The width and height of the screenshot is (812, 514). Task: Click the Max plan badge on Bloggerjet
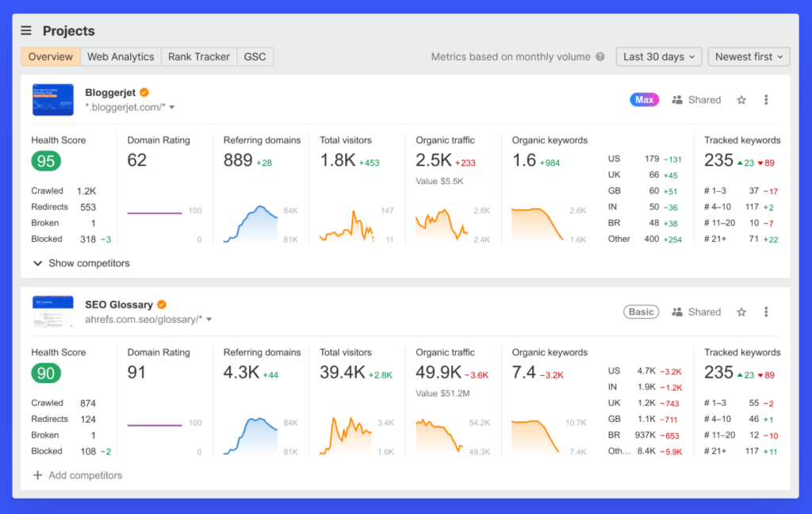tap(644, 99)
